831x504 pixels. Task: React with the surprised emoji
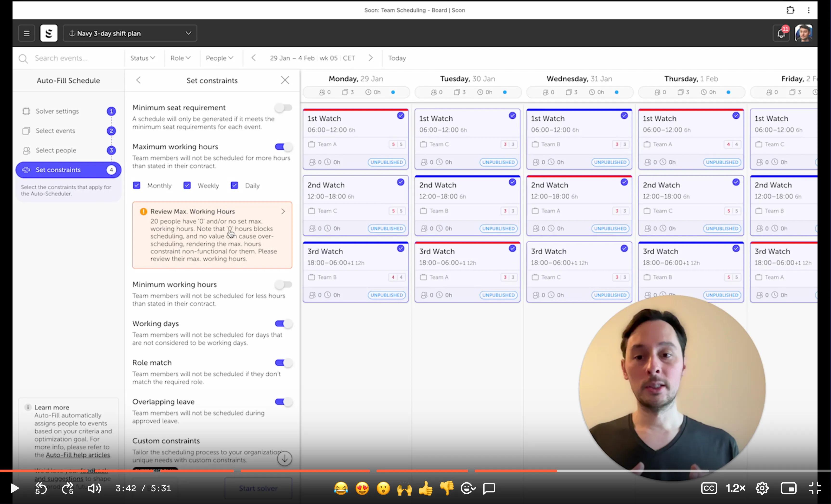point(383,488)
